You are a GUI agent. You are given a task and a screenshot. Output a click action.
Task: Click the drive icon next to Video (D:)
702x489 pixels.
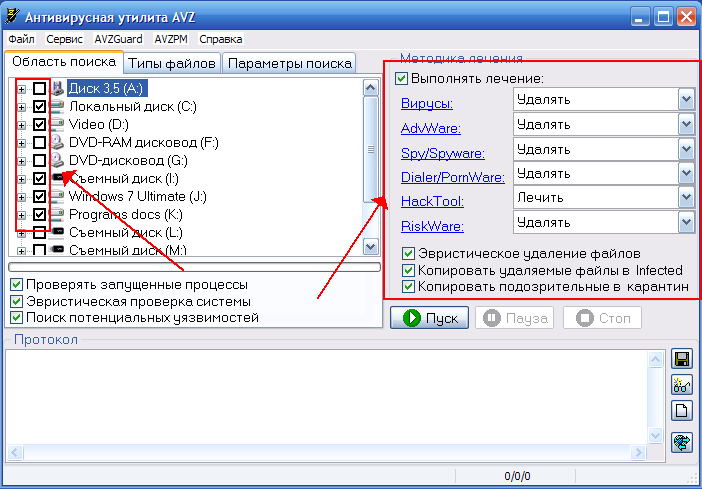[56, 124]
